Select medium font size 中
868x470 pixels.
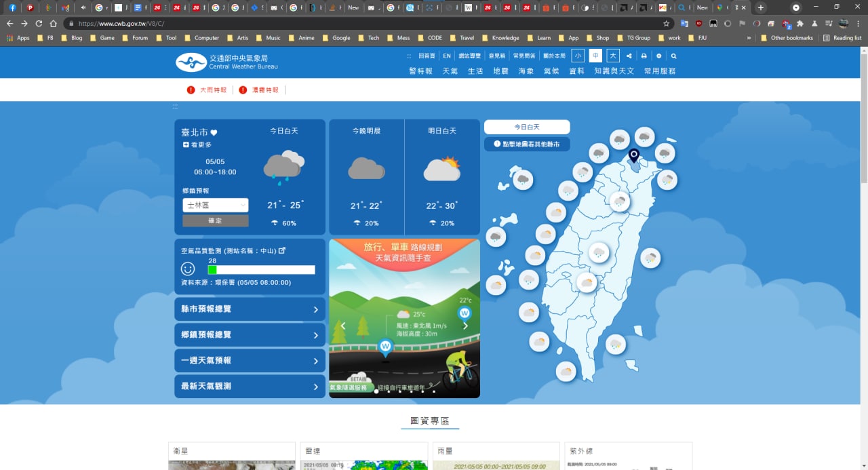coord(595,56)
